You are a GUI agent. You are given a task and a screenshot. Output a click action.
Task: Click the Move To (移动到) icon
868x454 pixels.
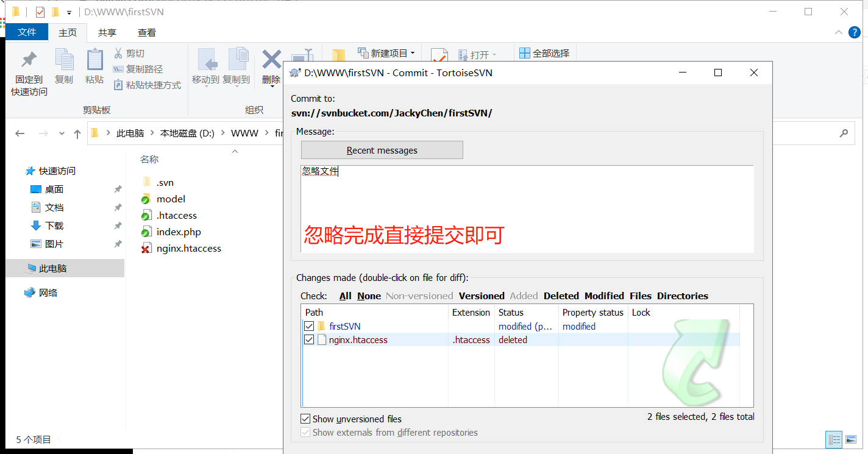207,60
